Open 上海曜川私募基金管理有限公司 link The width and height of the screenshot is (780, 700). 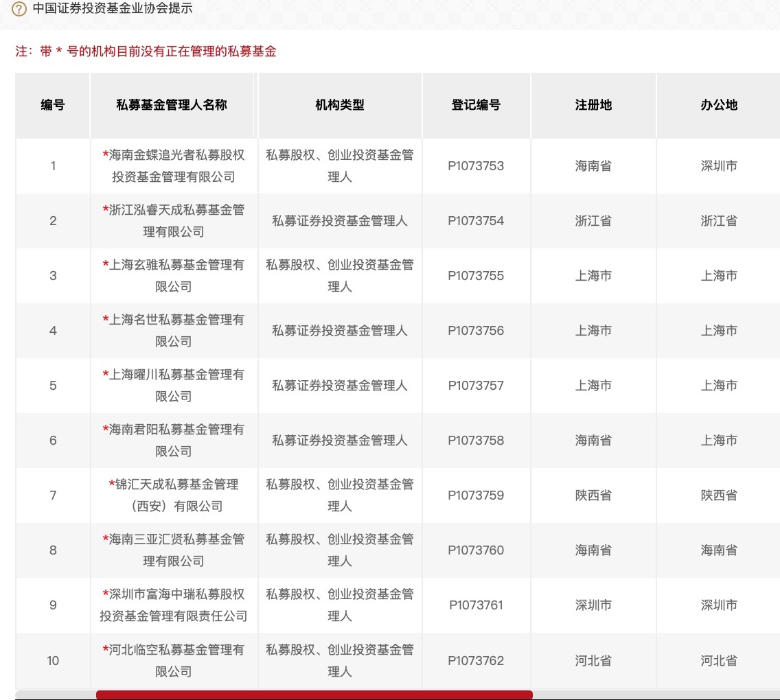point(174,386)
